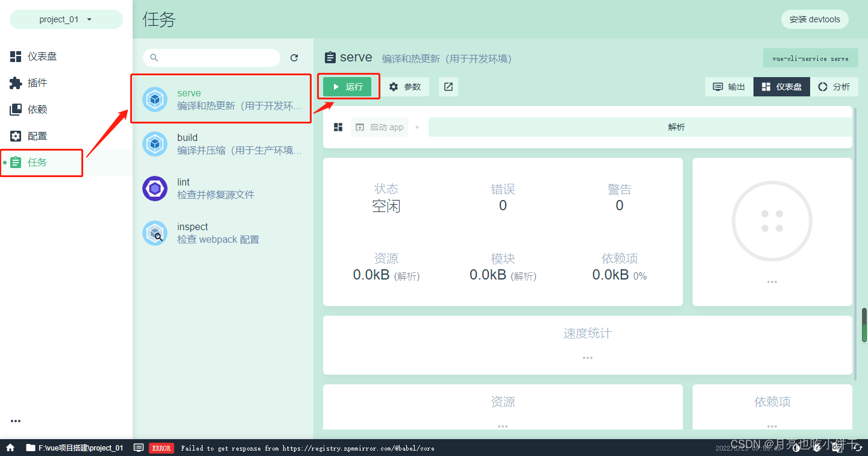Click the serve task webpack icon
The width and height of the screenshot is (868, 456).
[155, 99]
